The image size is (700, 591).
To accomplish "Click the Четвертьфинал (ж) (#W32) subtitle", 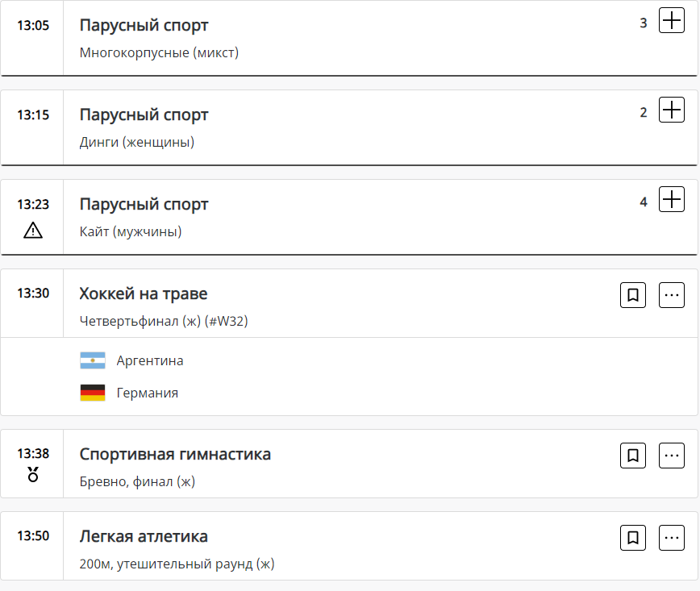I will (164, 322).
